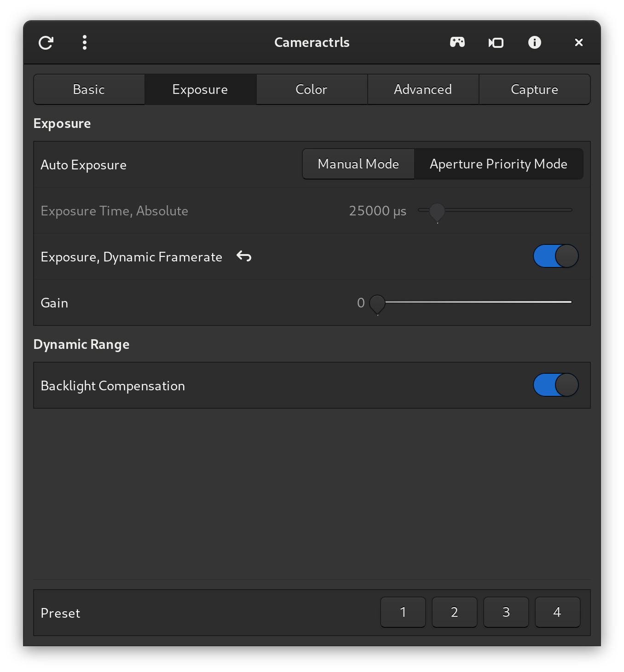Choose Aperture Priority Mode option
The height and width of the screenshot is (672, 624).
pyautogui.click(x=498, y=164)
